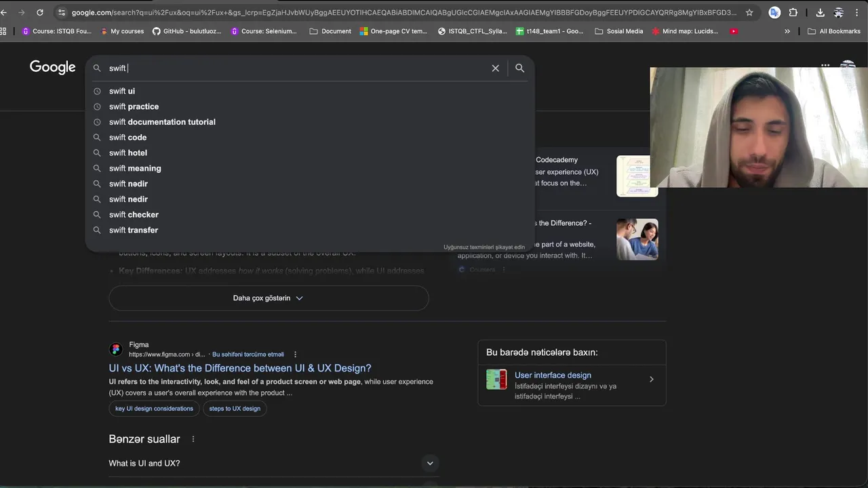The width and height of the screenshot is (868, 488).
Task: Choose the 'swift transfer' suggestion
Action: 310,230
